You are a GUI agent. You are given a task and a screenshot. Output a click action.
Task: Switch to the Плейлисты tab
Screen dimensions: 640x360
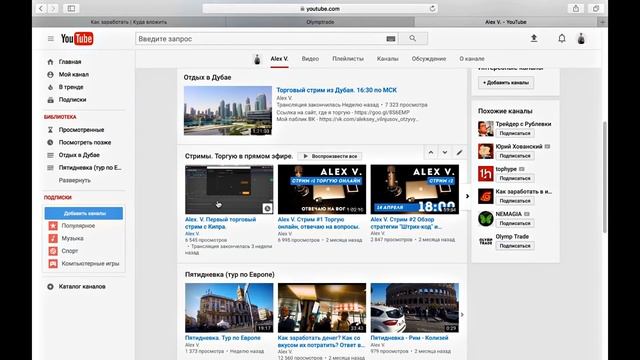click(348, 59)
